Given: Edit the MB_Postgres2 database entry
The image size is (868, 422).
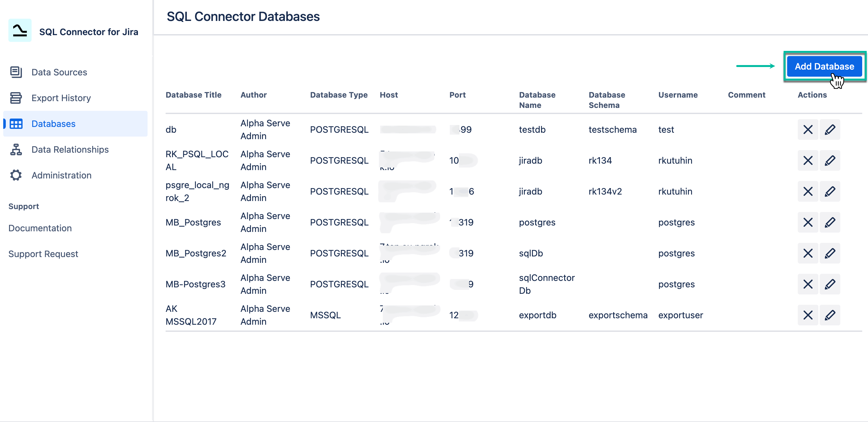Looking at the screenshot, I should (830, 253).
